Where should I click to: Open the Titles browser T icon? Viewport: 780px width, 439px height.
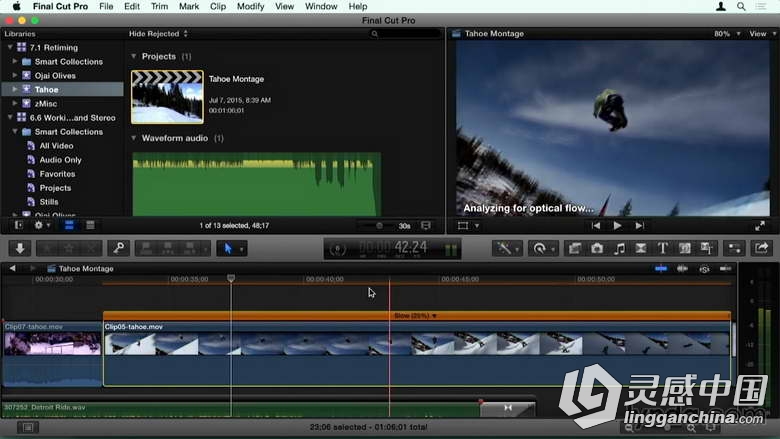(663, 248)
